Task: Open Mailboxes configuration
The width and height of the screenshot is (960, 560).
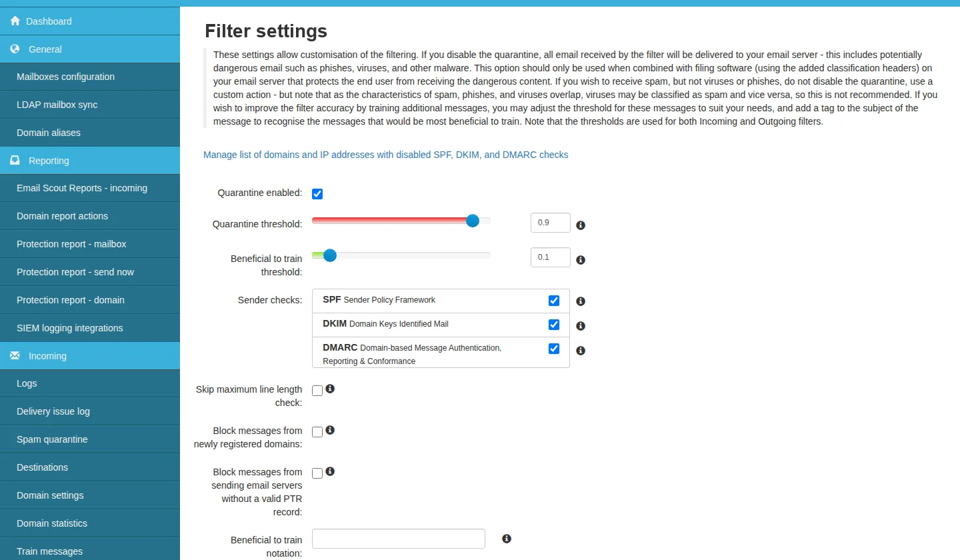Action: click(90, 77)
